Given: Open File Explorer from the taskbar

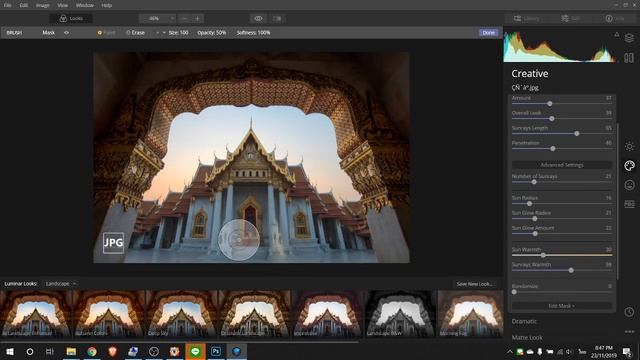Looking at the screenshot, I should [x=71, y=351].
